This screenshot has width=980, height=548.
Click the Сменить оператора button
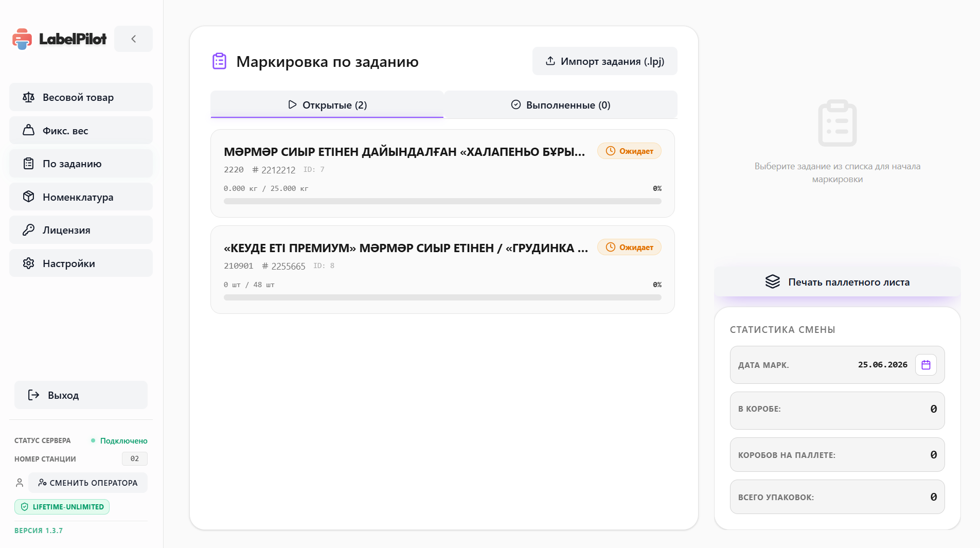[88, 483]
